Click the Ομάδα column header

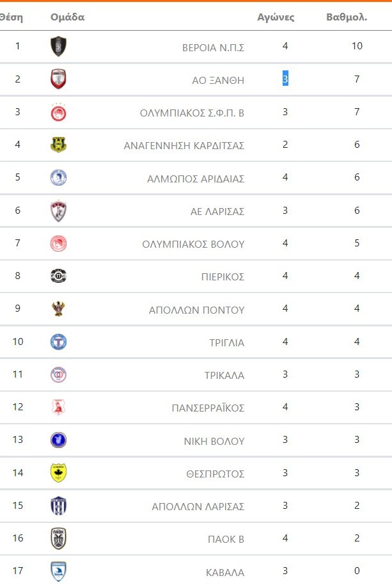tap(67, 17)
